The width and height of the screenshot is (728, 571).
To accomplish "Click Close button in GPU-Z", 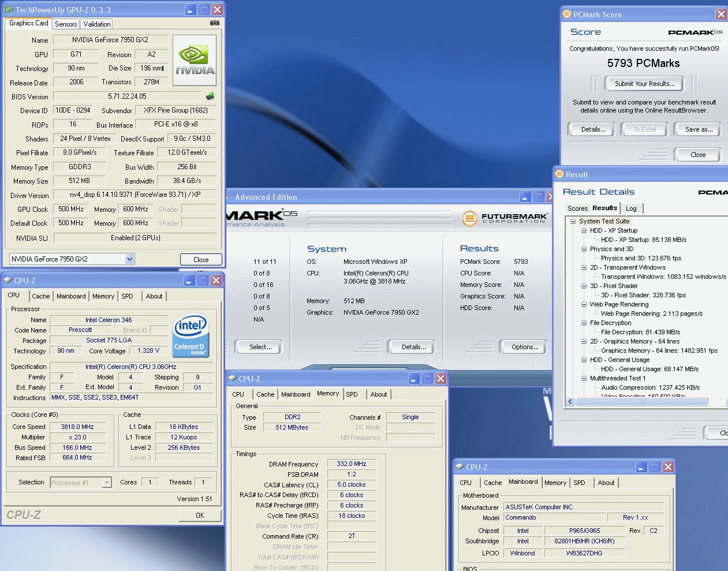I will [201, 260].
